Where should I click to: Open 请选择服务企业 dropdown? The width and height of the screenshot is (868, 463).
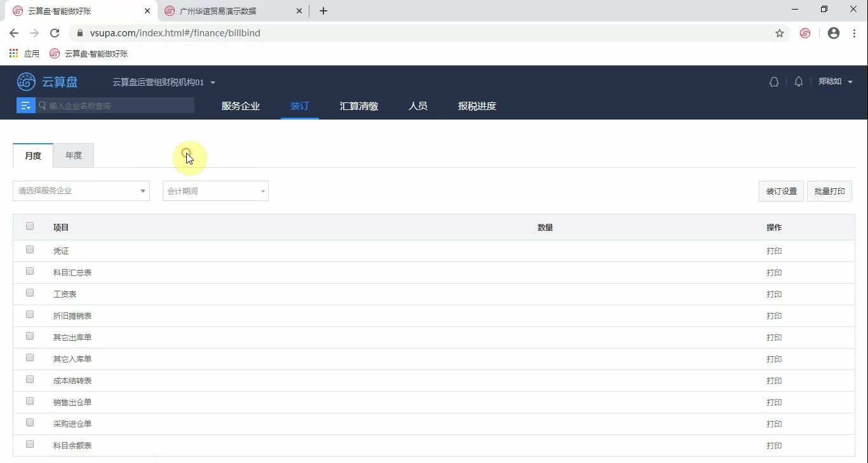[81, 191]
